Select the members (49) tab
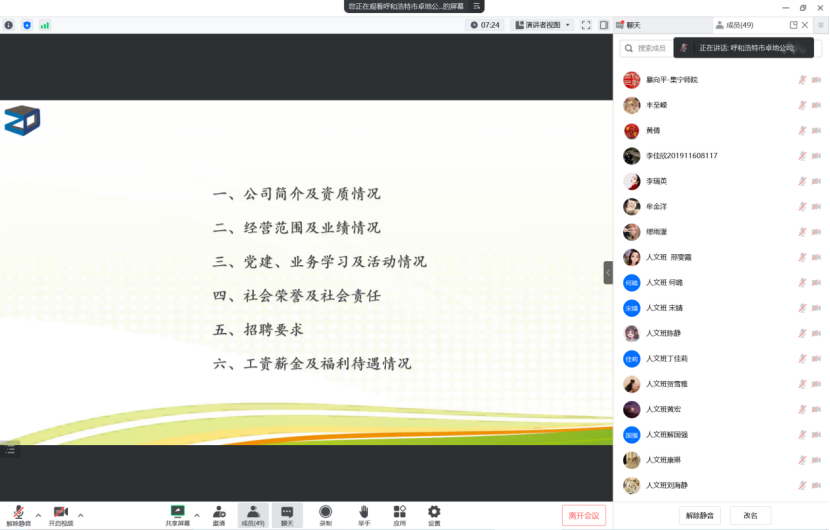This screenshot has height=530, width=830. [738, 25]
